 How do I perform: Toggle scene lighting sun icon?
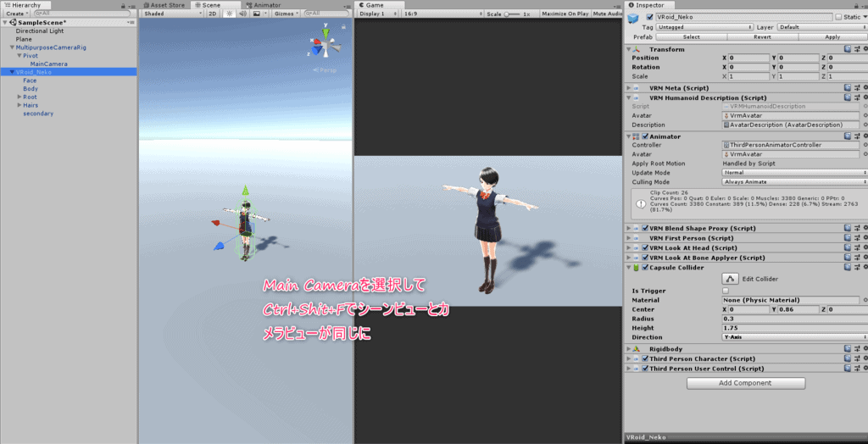pos(229,14)
